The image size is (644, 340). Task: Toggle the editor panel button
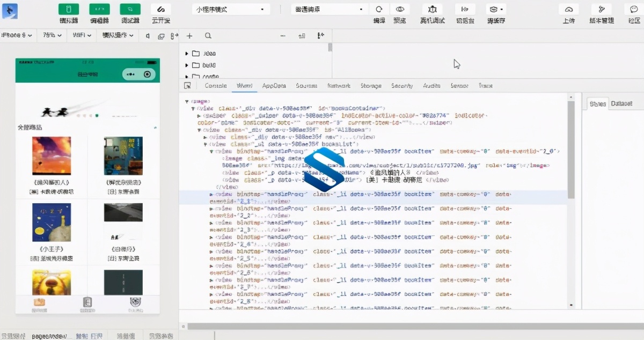(x=99, y=9)
